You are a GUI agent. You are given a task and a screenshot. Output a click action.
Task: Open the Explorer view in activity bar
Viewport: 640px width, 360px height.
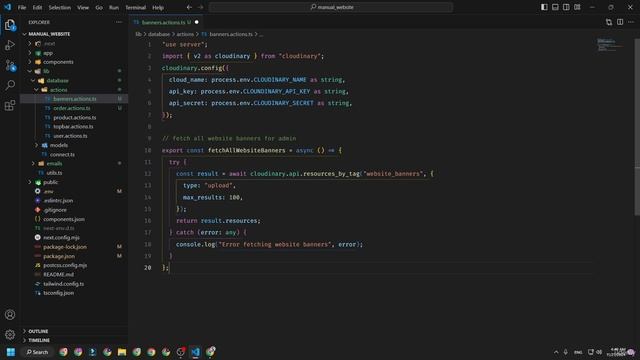(10, 25)
